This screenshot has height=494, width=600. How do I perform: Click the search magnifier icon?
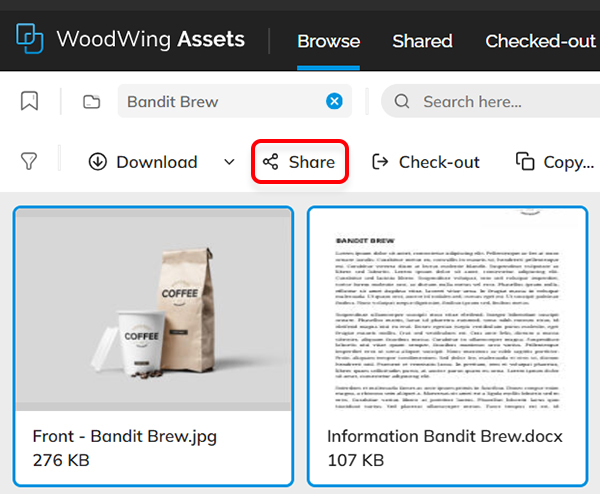pyautogui.click(x=402, y=101)
